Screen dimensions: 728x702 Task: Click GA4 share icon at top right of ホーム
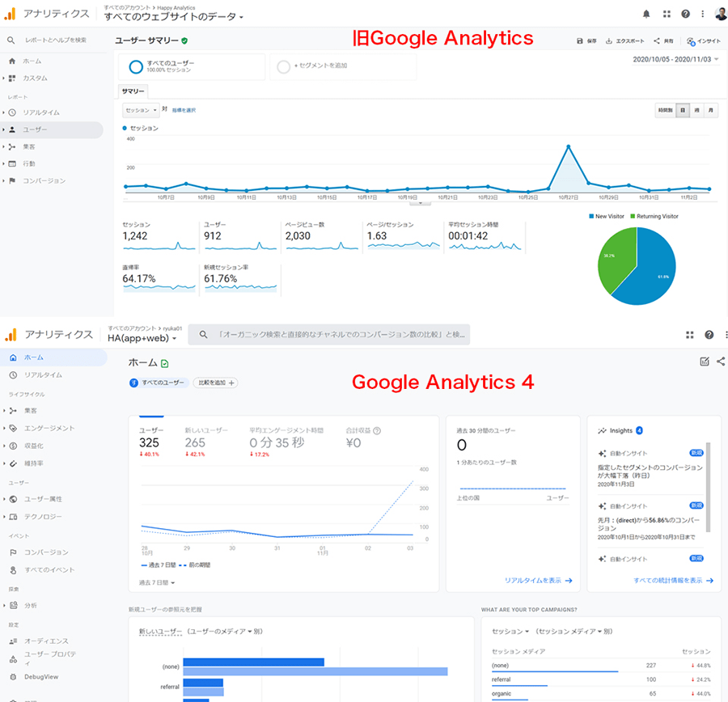721,362
